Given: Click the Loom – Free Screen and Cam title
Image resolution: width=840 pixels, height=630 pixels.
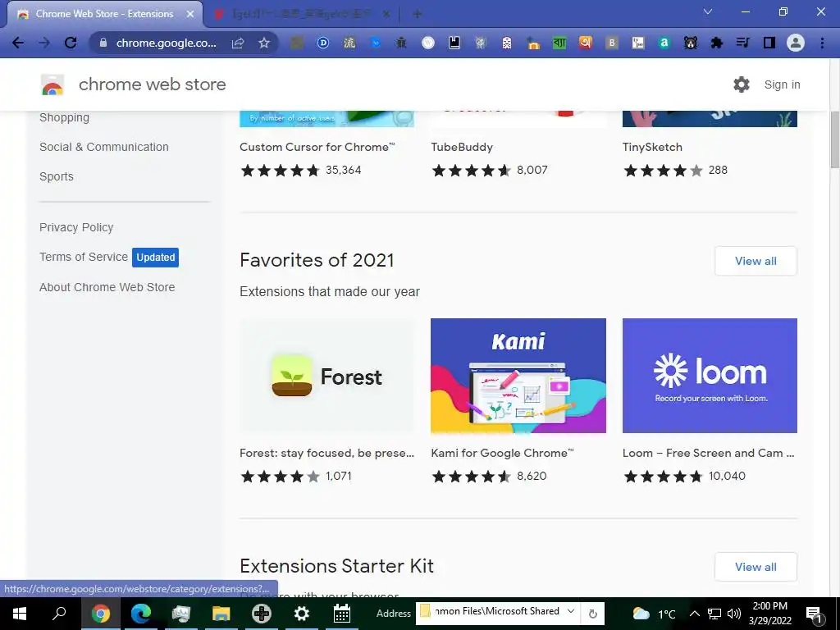Looking at the screenshot, I should click(708, 453).
